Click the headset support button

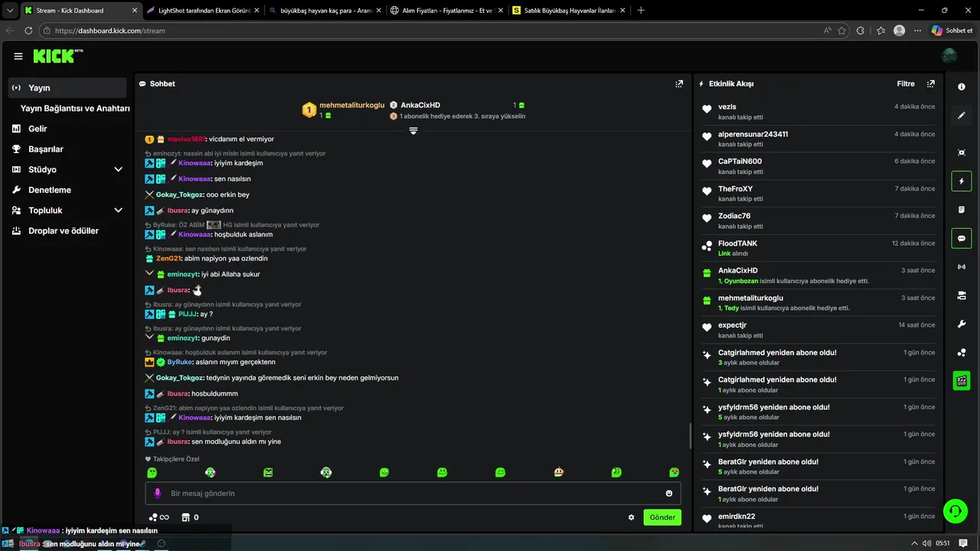pyautogui.click(x=955, y=511)
